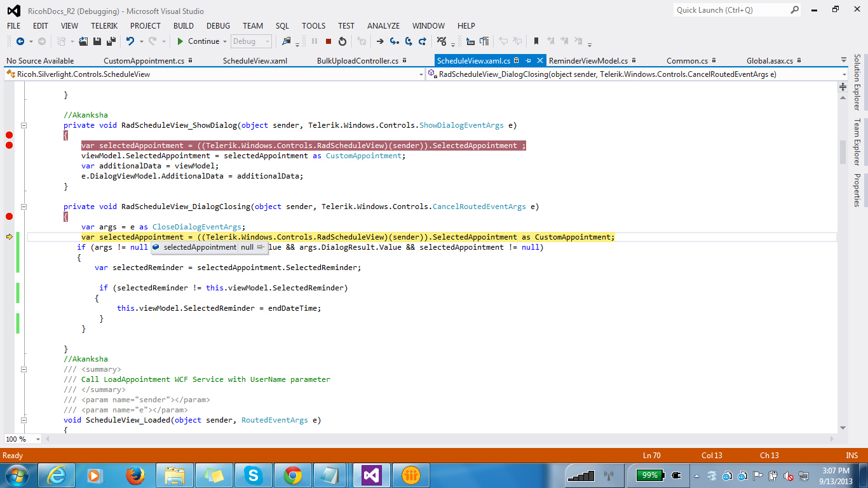Image resolution: width=868 pixels, height=488 pixels.
Task: Click the Undo arrow icon
Action: coord(130,41)
